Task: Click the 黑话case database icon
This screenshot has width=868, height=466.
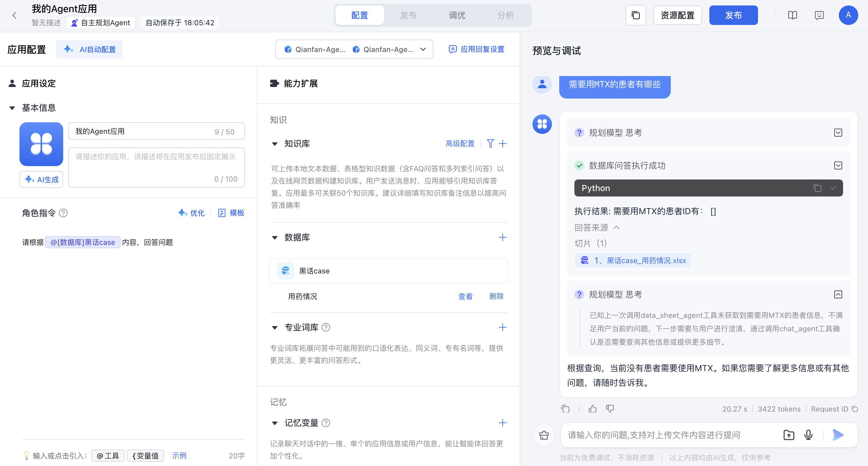Action: (285, 271)
